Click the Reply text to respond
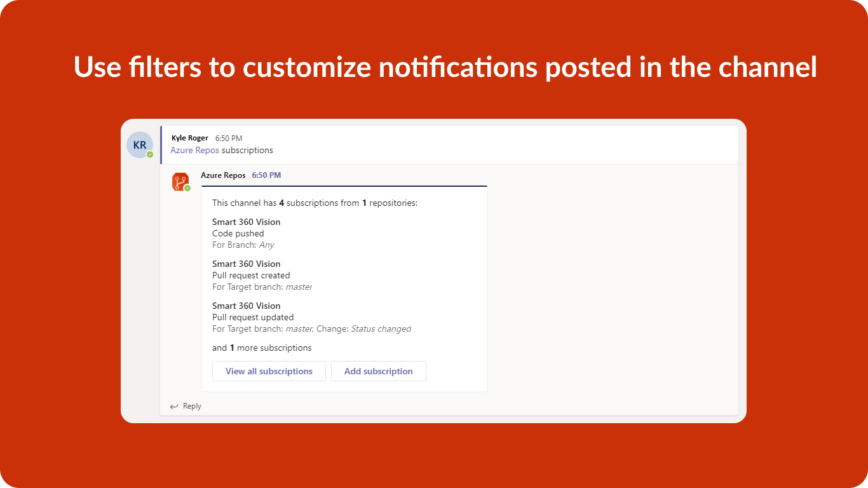 point(192,407)
